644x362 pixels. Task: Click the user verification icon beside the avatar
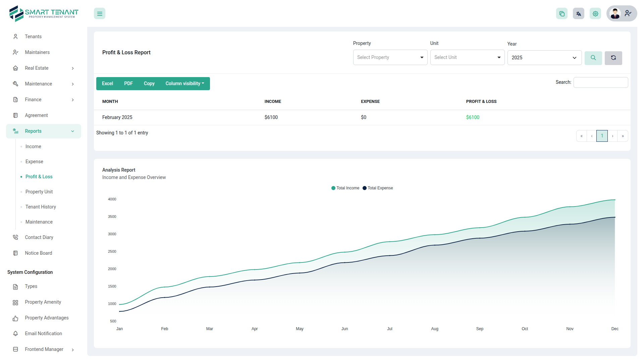(x=628, y=13)
